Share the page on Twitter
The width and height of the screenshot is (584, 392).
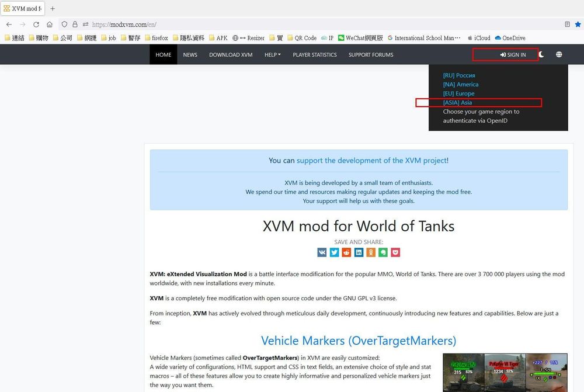click(x=334, y=252)
